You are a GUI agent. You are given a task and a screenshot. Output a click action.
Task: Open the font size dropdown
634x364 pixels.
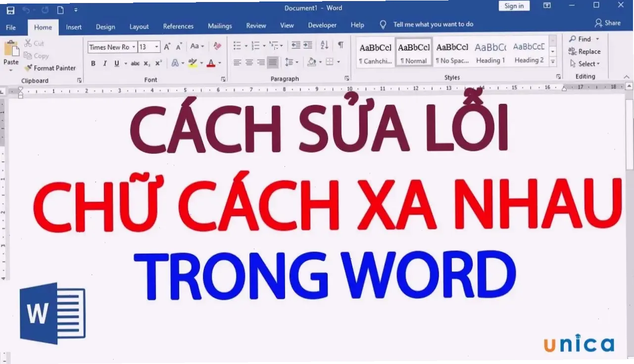(156, 46)
